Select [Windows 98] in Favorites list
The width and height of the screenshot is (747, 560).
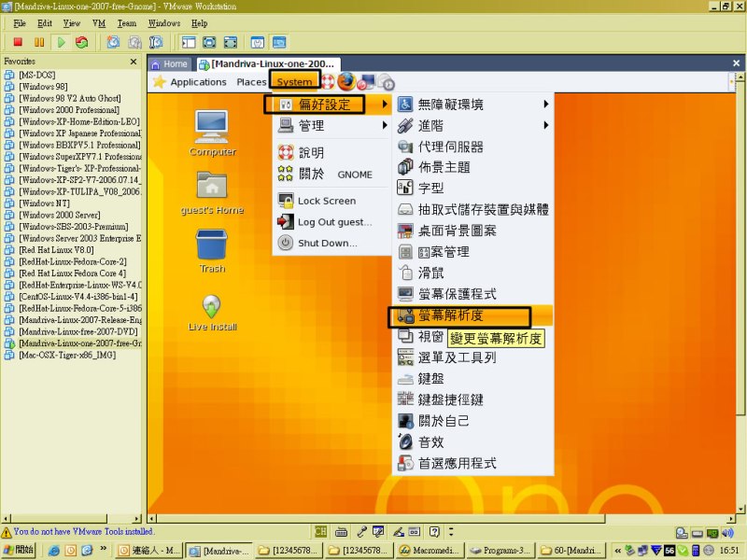pos(43,87)
